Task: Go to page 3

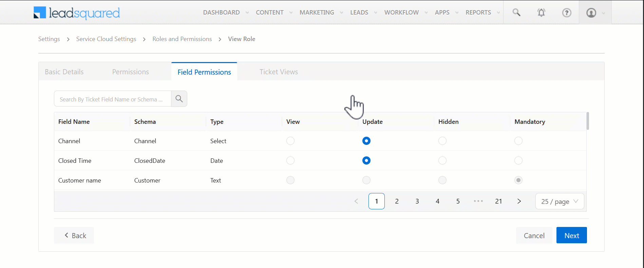Action: [x=417, y=201]
